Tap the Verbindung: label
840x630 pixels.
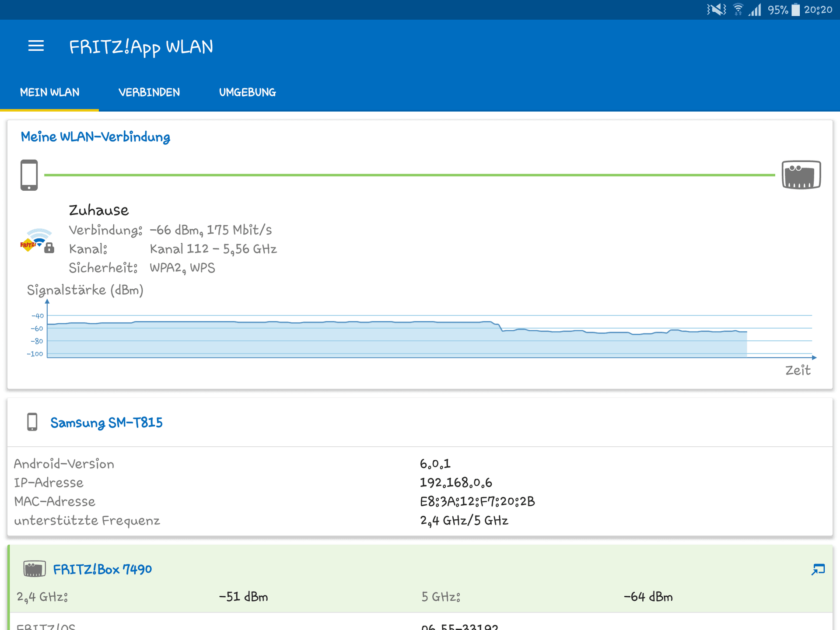tap(105, 230)
